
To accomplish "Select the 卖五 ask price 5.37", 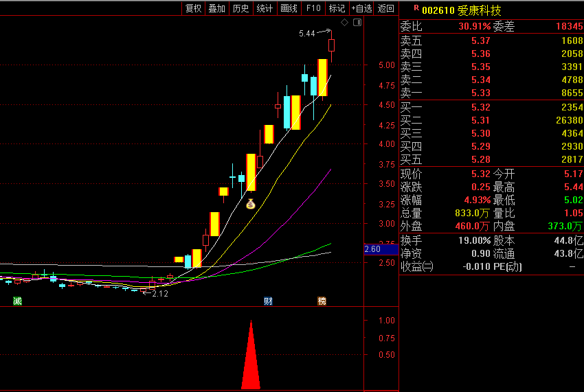I will coord(481,41).
